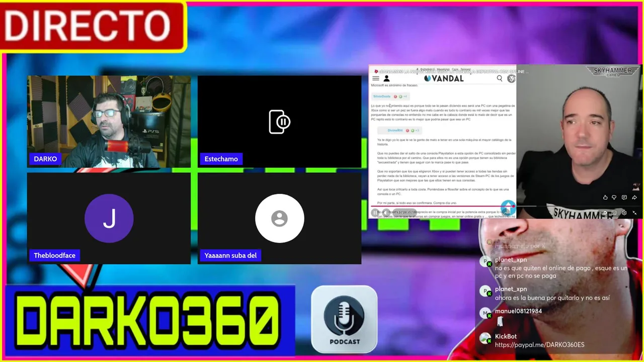Downvote DivineRht's comment with the red icon
The width and height of the screenshot is (644, 362).
408,130
